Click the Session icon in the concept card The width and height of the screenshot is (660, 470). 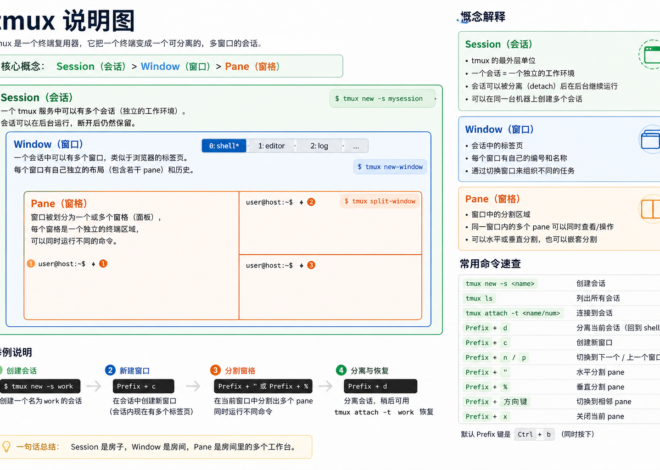(650, 54)
